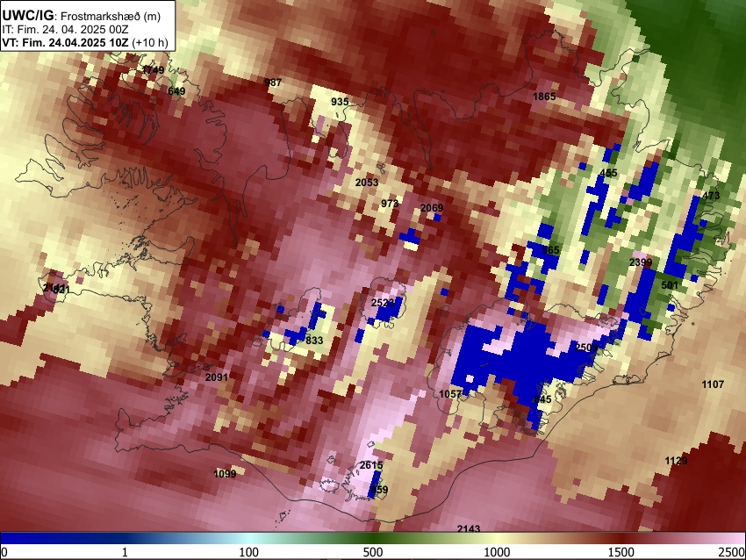Click the 'IT: Fim. 24. 04. 2025 00Z' line
Viewport: 746px width, 560px height.
[65, 30]
